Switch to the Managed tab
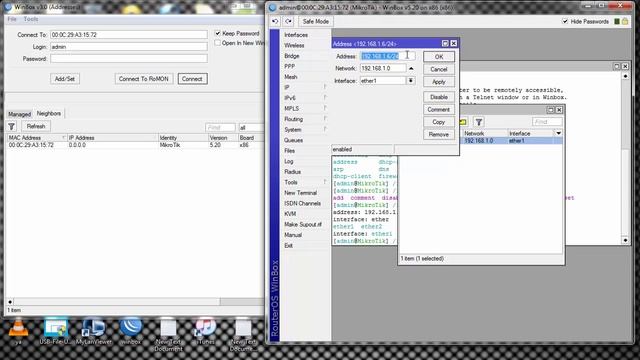This screenshot has height=360, width=640. (x=19, y=114)
